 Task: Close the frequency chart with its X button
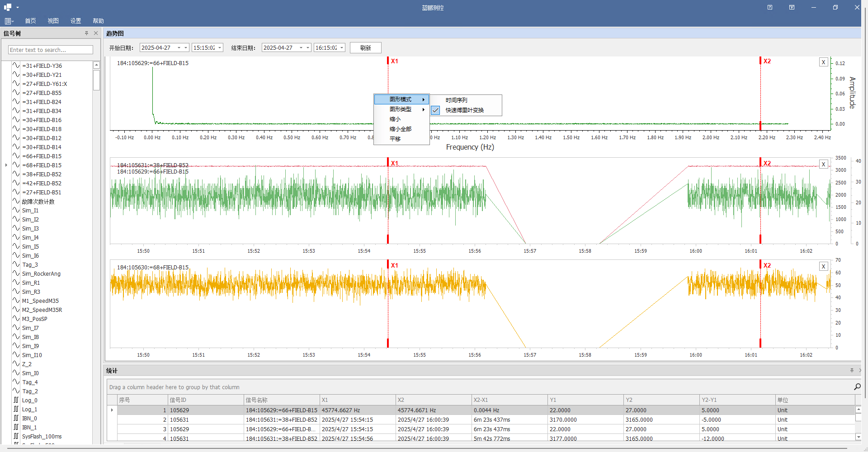coord(823,62)
